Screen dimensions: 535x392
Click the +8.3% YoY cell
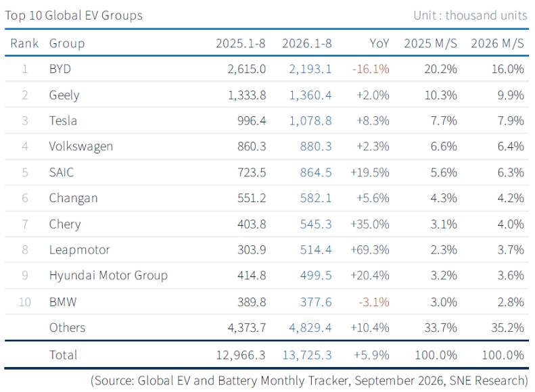373,121
